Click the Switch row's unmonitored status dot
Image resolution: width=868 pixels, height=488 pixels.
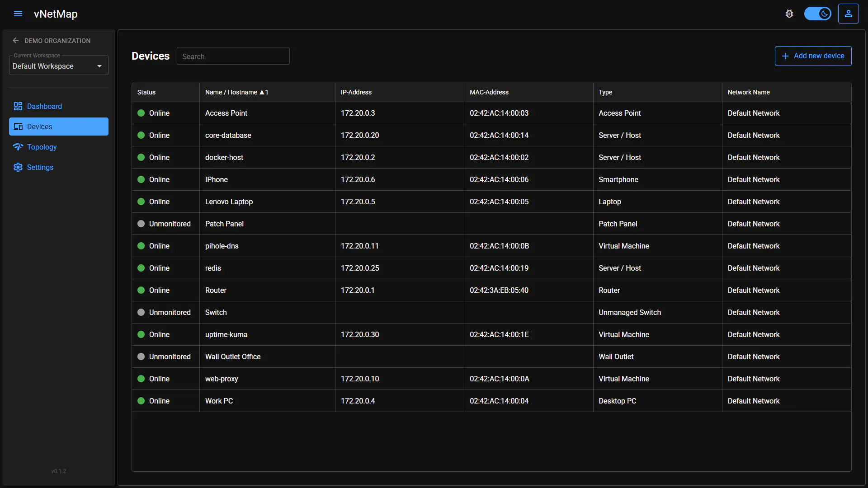point(141,312)
